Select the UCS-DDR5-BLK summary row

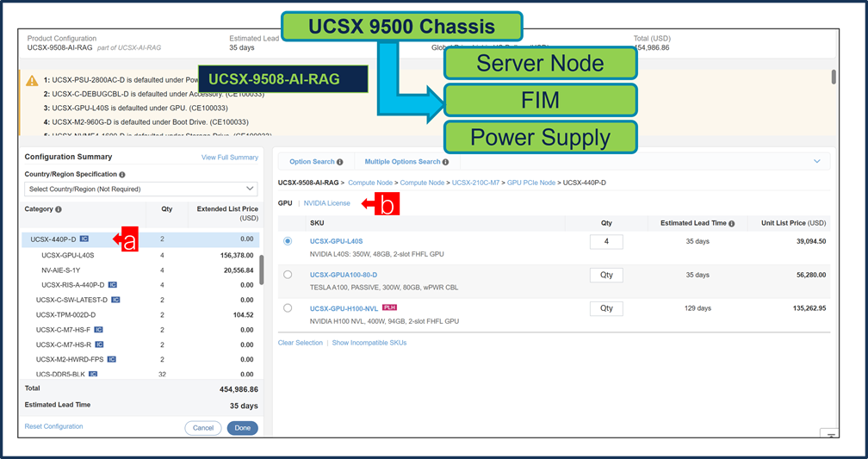(140, 375)
